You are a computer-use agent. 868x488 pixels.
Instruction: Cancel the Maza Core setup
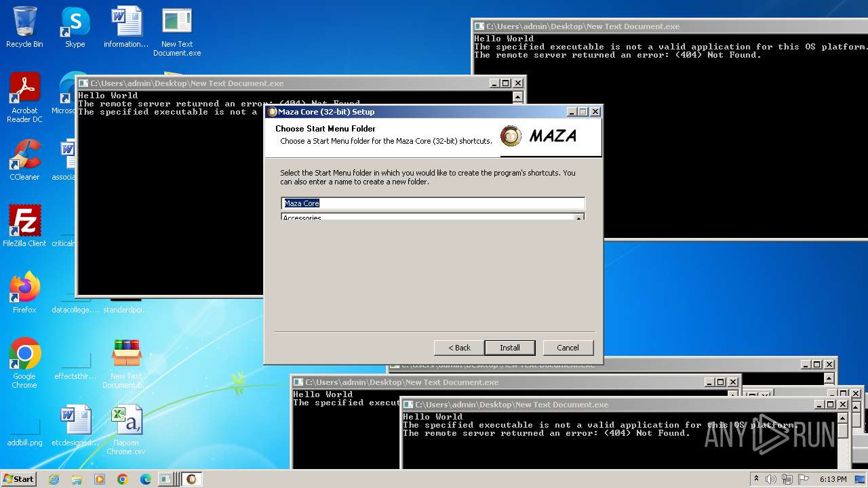click(x=568, y=348)
